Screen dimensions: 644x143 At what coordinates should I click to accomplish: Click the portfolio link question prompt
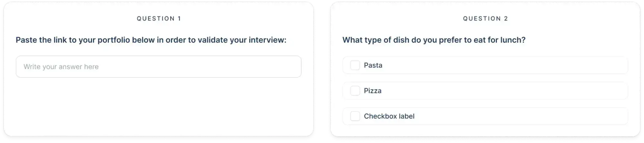pos(151,40)
